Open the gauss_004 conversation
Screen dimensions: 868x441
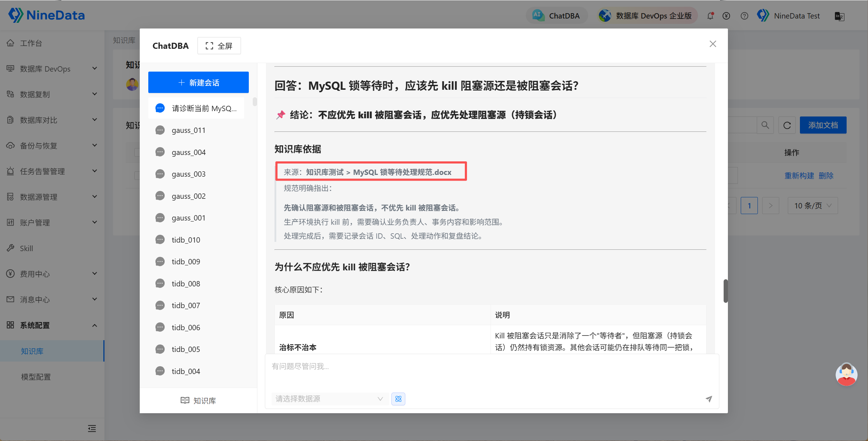coord(196,152)
